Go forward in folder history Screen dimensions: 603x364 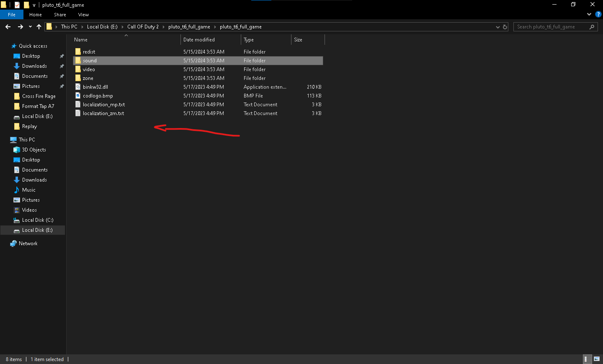[x=20, y=27]
